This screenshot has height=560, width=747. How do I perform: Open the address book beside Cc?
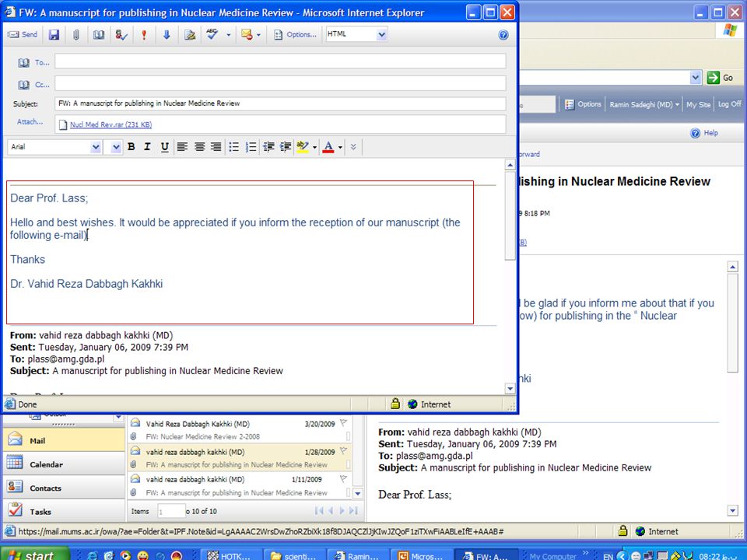click(23, 85)
